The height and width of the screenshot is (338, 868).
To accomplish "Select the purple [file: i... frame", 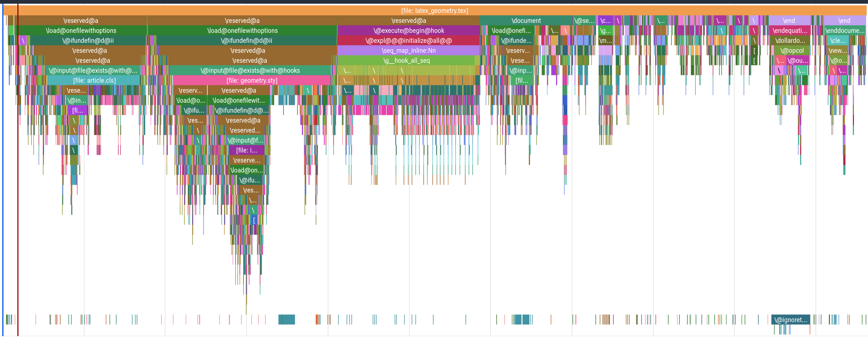I will click(246, 150).
